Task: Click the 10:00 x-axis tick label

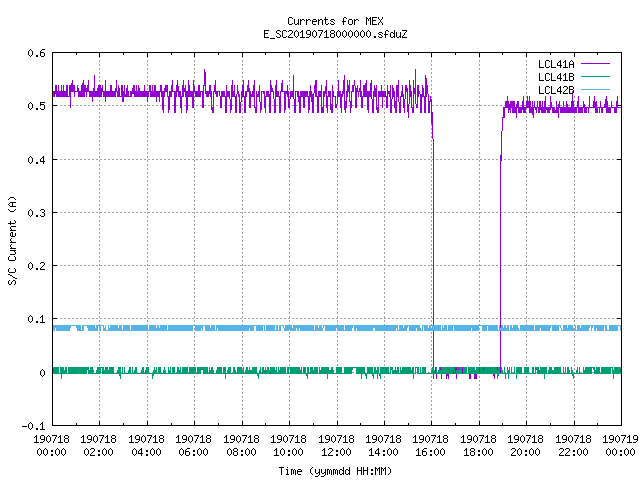Action: click(289, 452)
